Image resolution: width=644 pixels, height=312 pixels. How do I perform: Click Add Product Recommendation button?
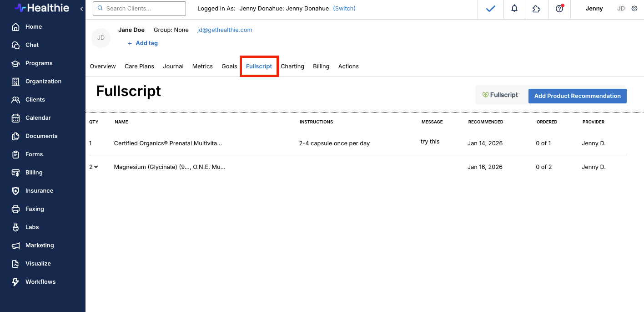click(x=578, y=96)
